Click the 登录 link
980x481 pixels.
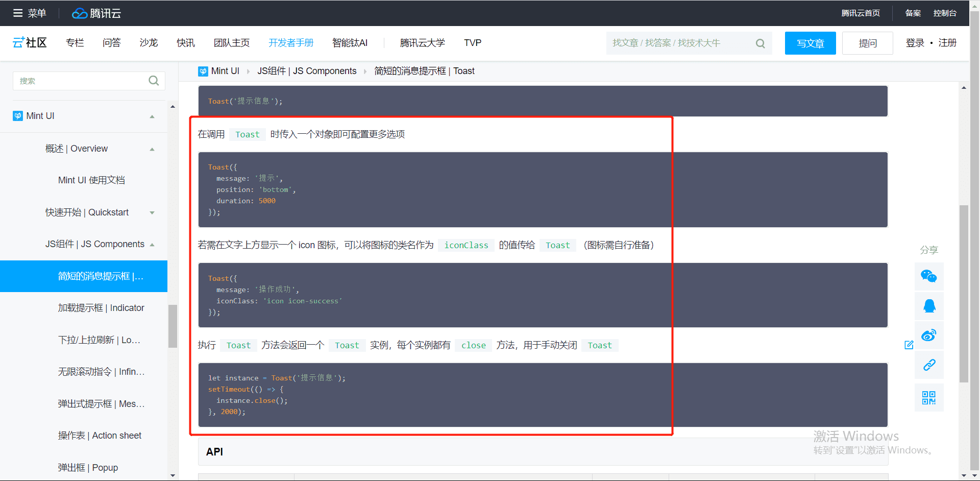[x=915, y=43]
